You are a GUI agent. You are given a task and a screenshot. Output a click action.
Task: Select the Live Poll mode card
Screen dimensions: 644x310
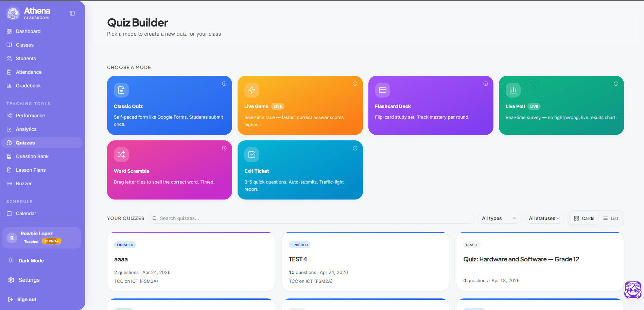pos(561,105)
